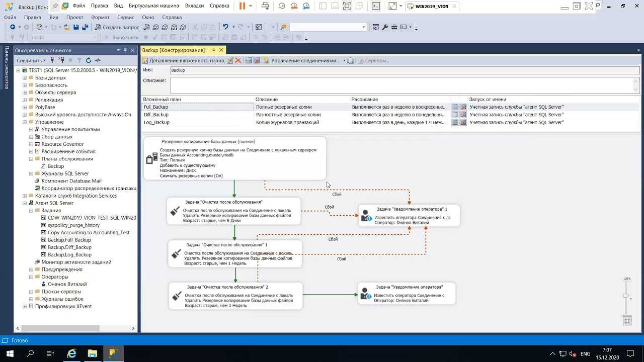Click the Undo arrow in main toolbar

click(x=225, y=27)
